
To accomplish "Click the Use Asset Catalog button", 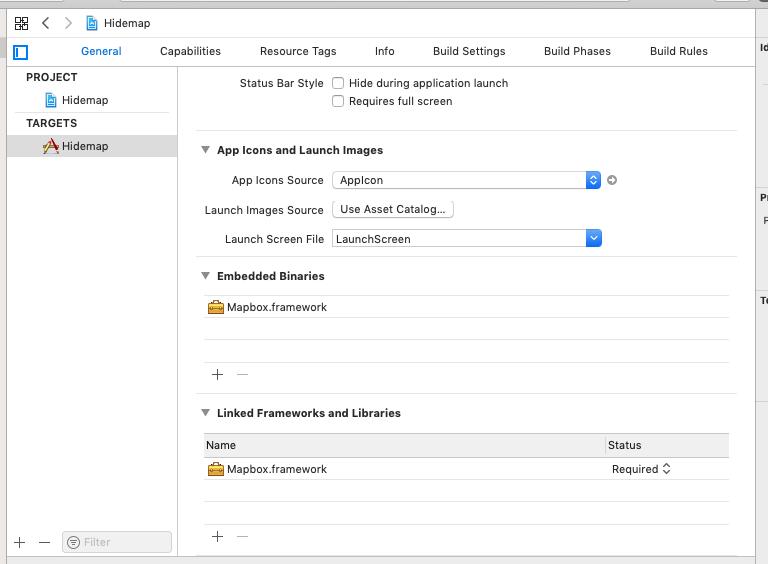I will [392, 210].
